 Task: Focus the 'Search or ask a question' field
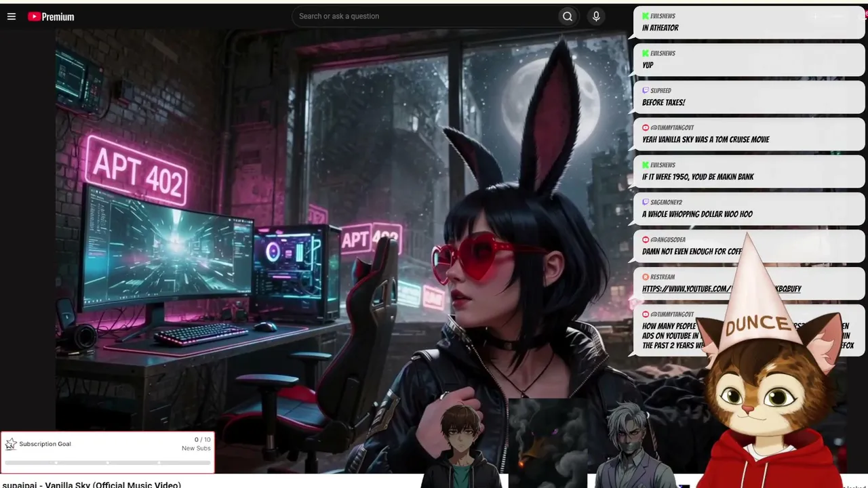click(426, 16)
